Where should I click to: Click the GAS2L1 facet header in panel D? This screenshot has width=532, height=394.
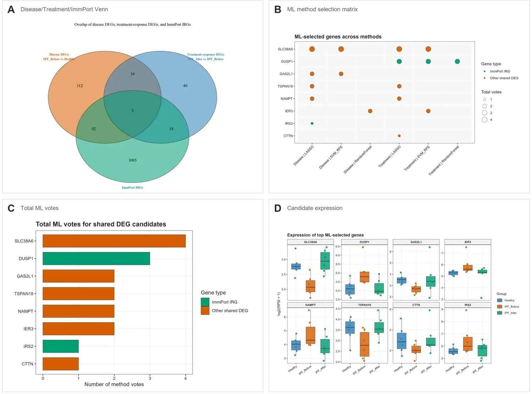point(416,242)
